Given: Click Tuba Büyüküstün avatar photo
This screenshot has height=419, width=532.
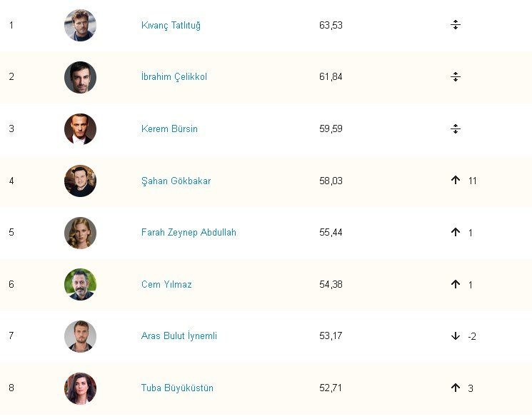Looking at the screenshot, I should [x=80, y=388].
